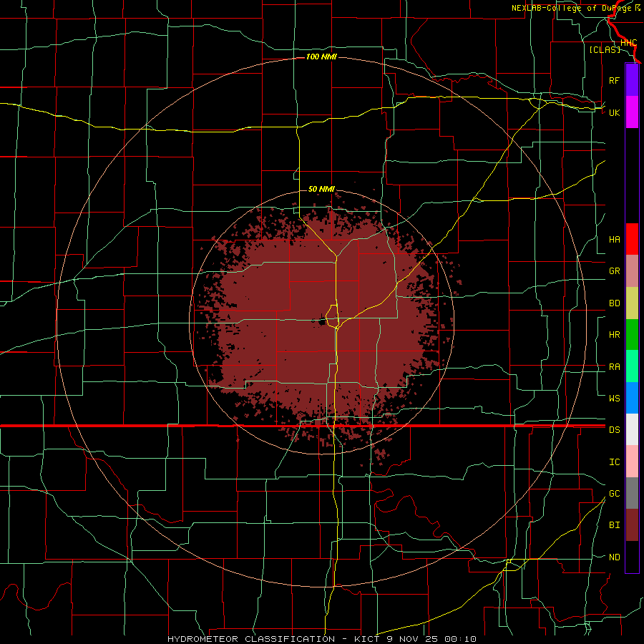Viewport: 644px width, 644px height.
Task: Click the RF purple legend swatch
Action: (632, 80)
